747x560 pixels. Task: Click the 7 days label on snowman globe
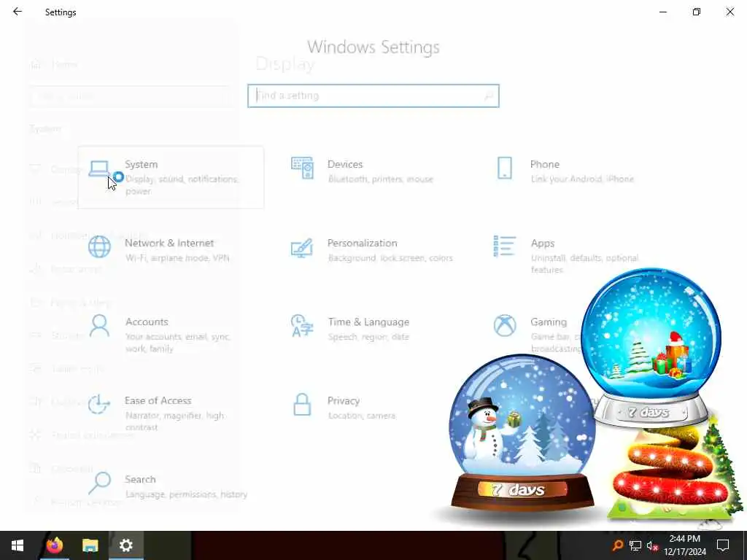coord(519,489)
